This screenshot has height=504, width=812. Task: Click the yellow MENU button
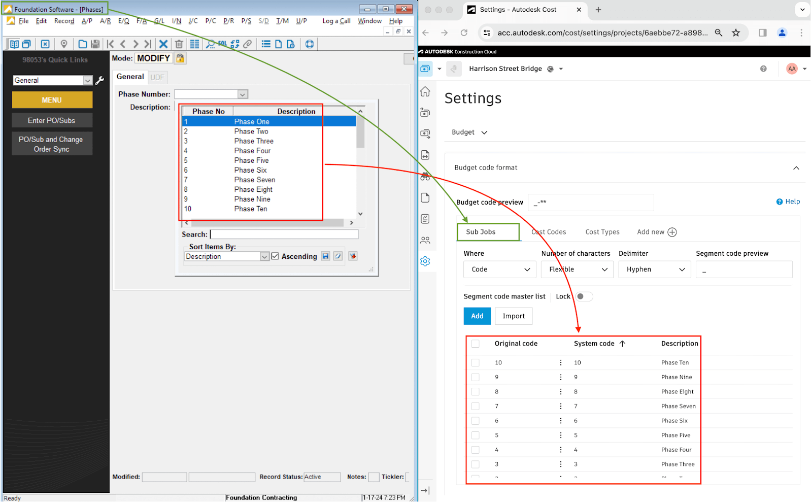tap(52, 100)
